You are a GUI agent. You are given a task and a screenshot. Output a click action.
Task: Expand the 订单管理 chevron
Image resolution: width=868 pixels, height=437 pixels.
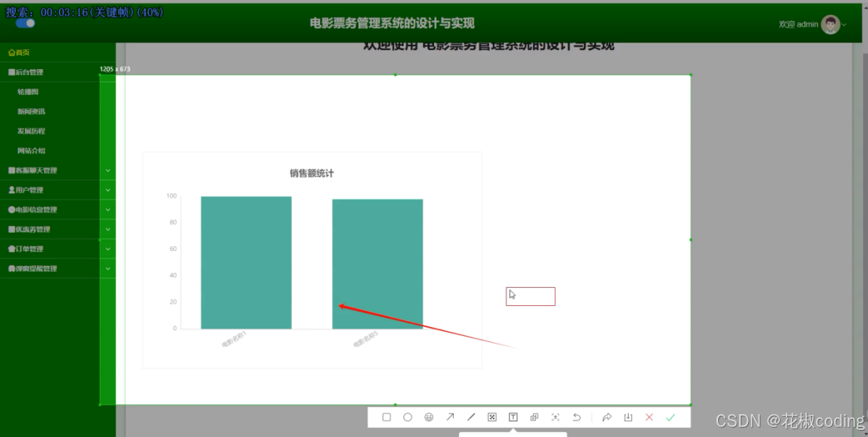point(108,249)
